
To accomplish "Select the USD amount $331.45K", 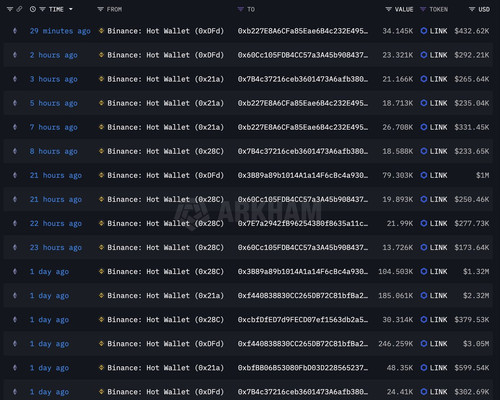I will coord(472,127).
